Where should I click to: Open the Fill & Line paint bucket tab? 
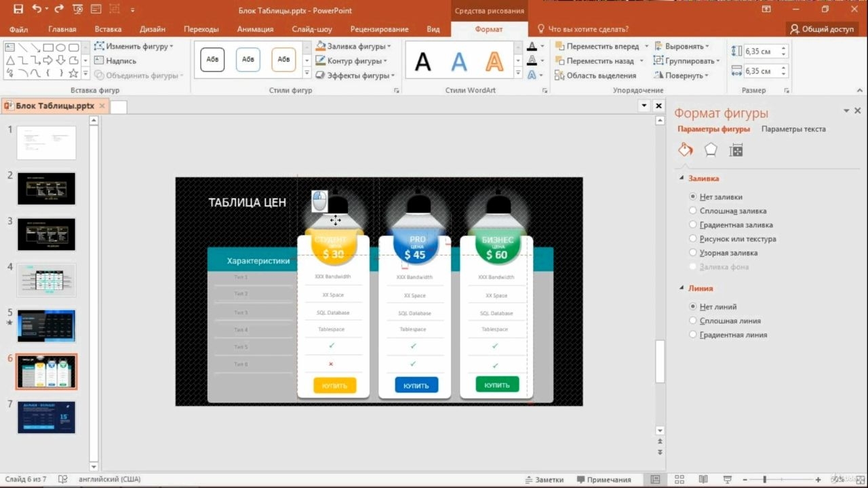point(686,150)
